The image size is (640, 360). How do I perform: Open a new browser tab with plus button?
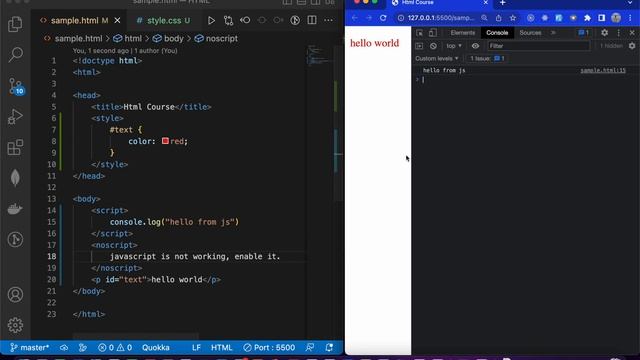[x=502, y=3]
